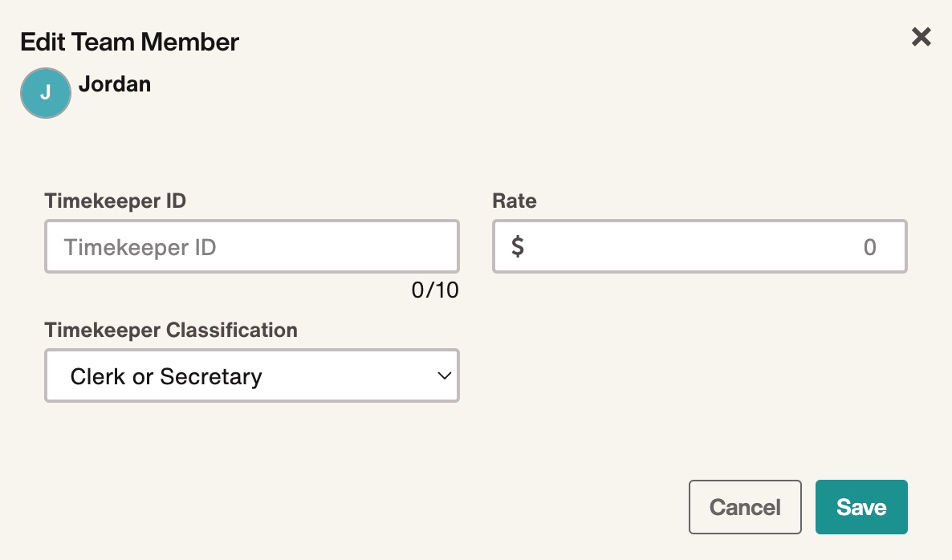This screenshot has height=560, width=952.
Task: Click the name Jordan
Action: coord(115,84)
